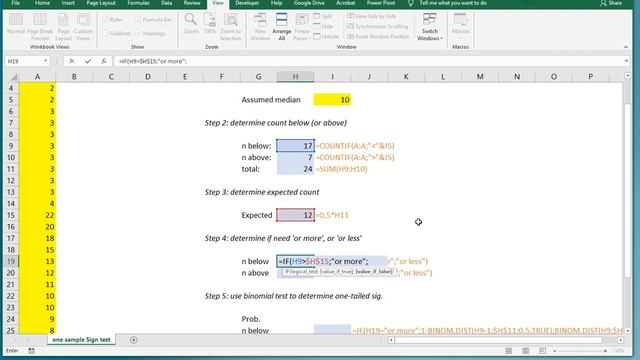The height and width of the screenshot is (360, 640).
Task: Toggle Formula Bar checkbox
Action: point(153,20)
